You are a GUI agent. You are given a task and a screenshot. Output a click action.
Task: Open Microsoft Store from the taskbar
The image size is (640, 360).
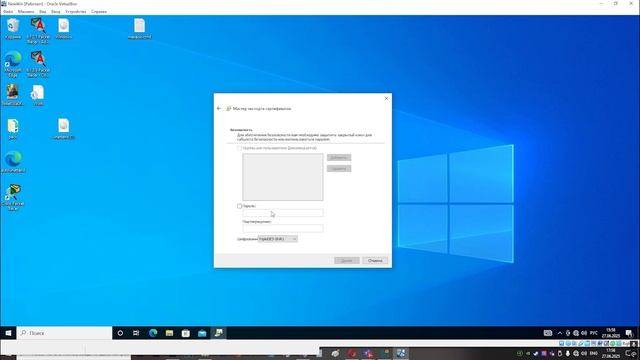click(x=186, y=333)
